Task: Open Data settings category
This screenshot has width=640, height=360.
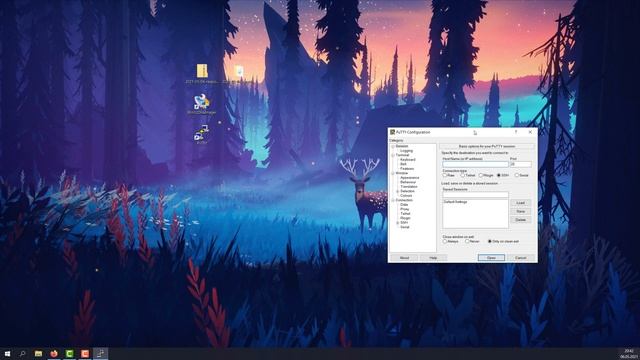Action: pos(404,204)
